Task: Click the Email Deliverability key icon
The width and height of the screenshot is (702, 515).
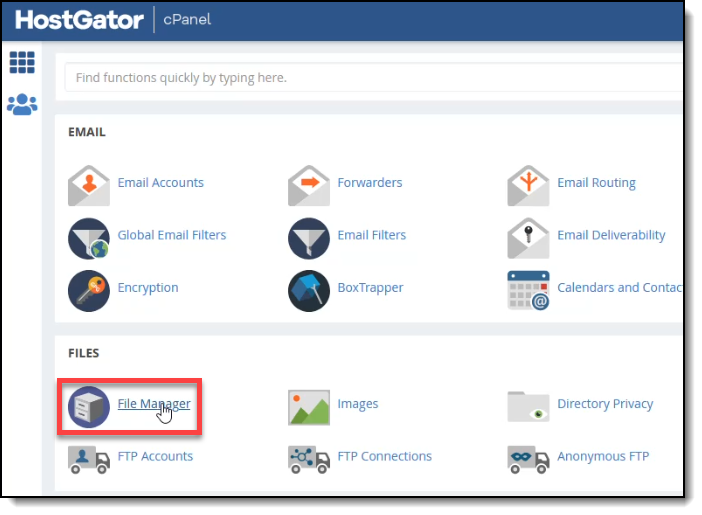Action: point(528,237)
